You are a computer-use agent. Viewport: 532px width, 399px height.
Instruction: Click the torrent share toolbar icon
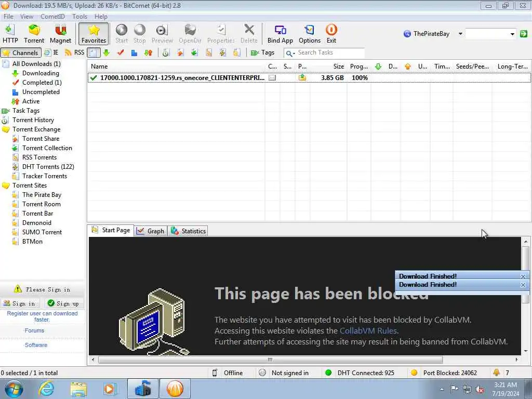[180, 52]
